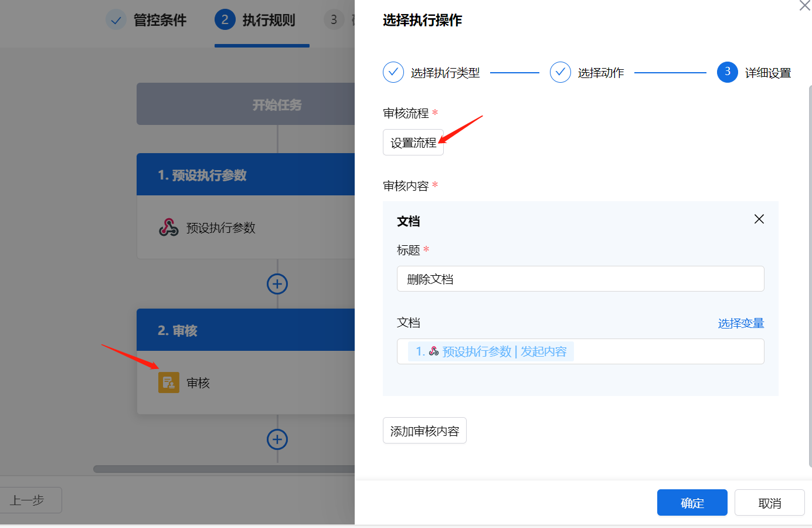812x528 pixels.
Task: Click 添加审核内容 button
Action: coord(424,431)
